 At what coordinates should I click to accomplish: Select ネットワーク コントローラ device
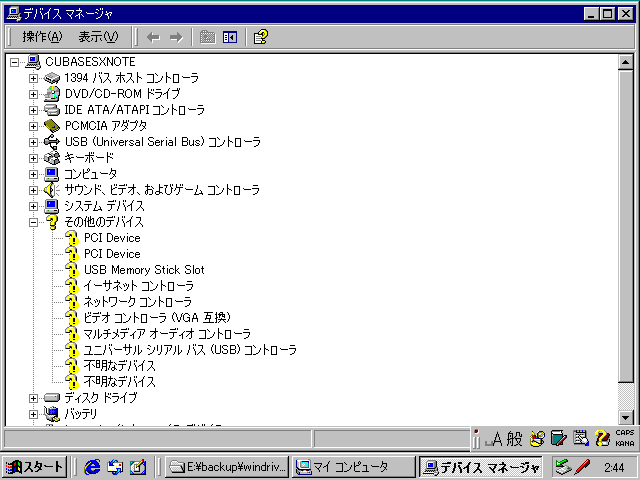[138, 302]
